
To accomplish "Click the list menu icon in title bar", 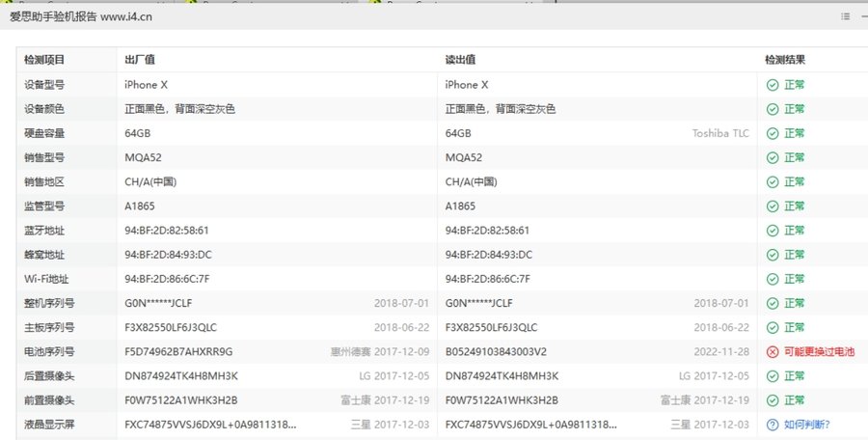I will click(846, 16).
